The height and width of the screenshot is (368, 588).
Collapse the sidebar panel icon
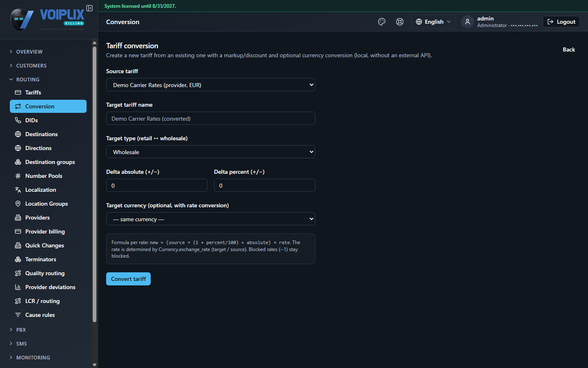(x=89, y=8)
